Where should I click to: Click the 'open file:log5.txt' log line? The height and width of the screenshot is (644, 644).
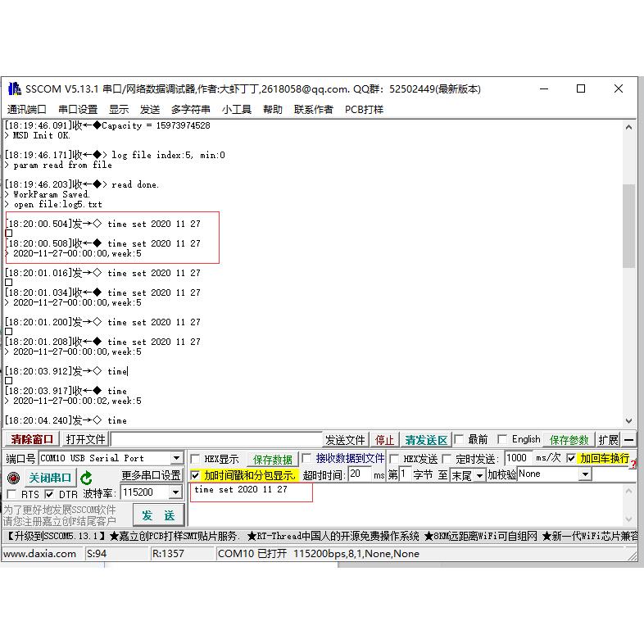(x=57, y=205)
